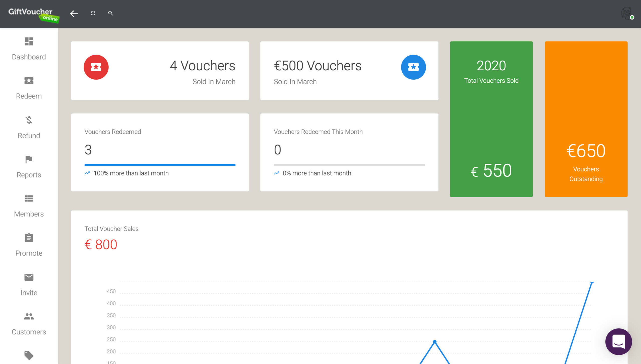Click the Members list icon
The image size is (641, 364).
coord(29,199)
